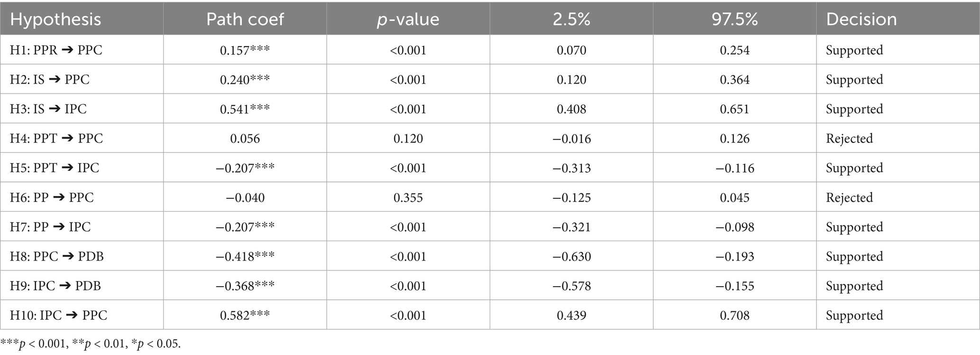Select the Rejected decision for H4
This screenshot has width=980, height=355.
tap(849, 138)
